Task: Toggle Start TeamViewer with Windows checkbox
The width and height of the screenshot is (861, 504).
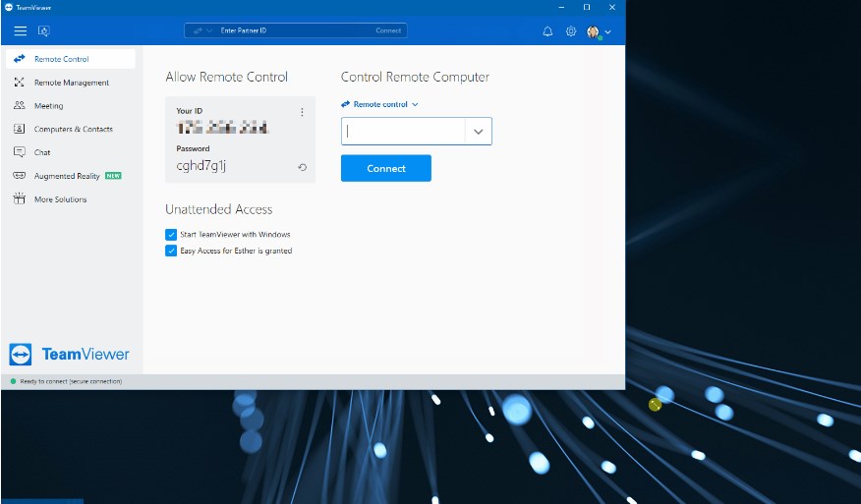Action: 171,235
